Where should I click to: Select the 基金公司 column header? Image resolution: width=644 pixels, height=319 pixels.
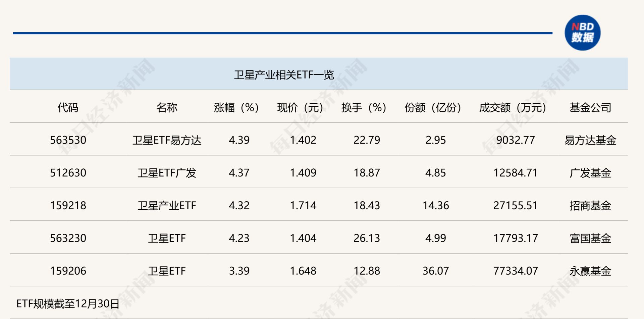coord(590,108)
